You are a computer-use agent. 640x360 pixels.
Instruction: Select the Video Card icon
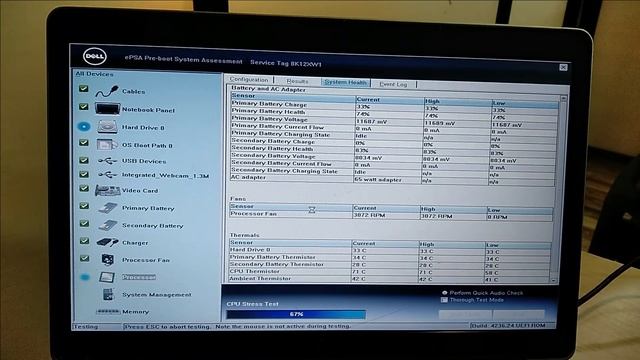(107, 190)
